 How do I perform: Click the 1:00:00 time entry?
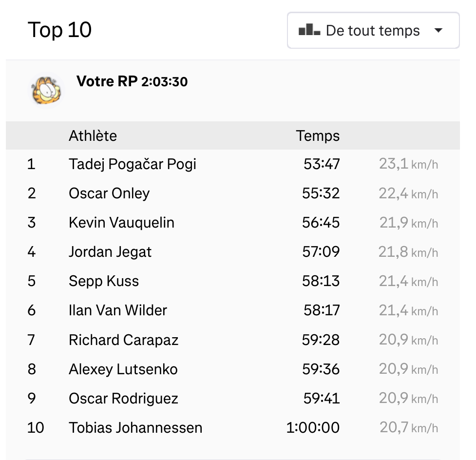[313, 427]
